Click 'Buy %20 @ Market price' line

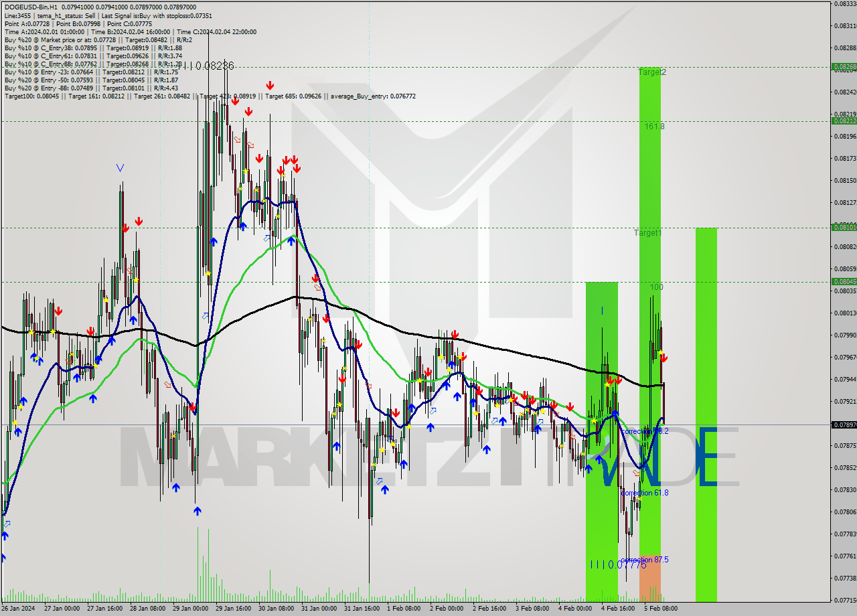coord(98,40)
